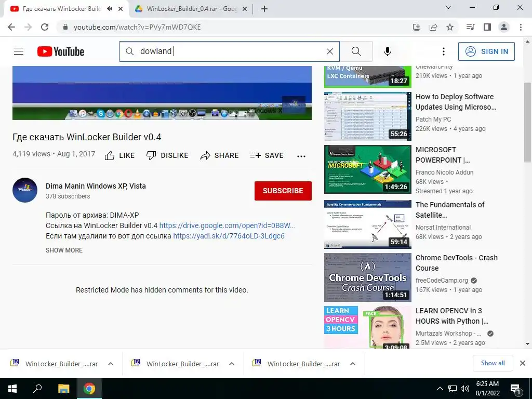Open the yadi.sk link in description
Viewport: 532px width, 399px height.
(x=229, y=236)
